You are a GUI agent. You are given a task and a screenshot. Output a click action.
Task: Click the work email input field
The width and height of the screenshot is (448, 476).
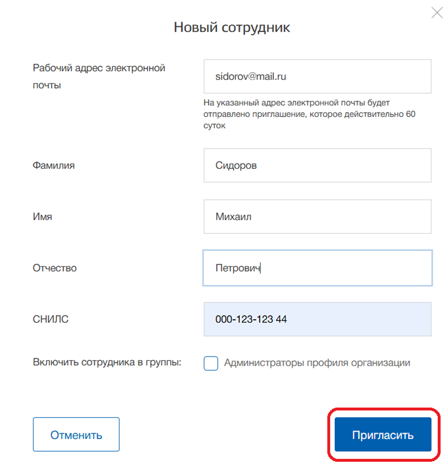click(x=317, y=76)
